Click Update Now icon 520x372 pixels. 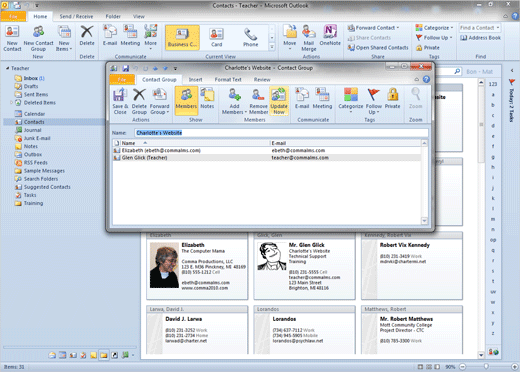click(x=279, y=95)
